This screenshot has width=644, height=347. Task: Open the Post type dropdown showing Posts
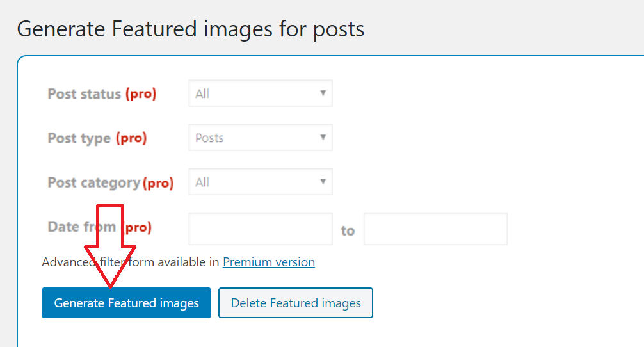261,138
